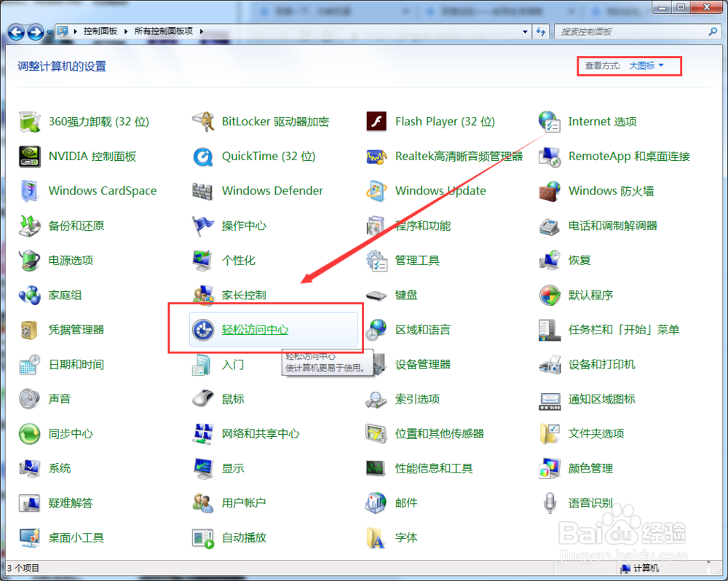Open the Flash Player (32 位) icon
The width and height of the screenshot is (728, 581).
click(x=376, y=122)
